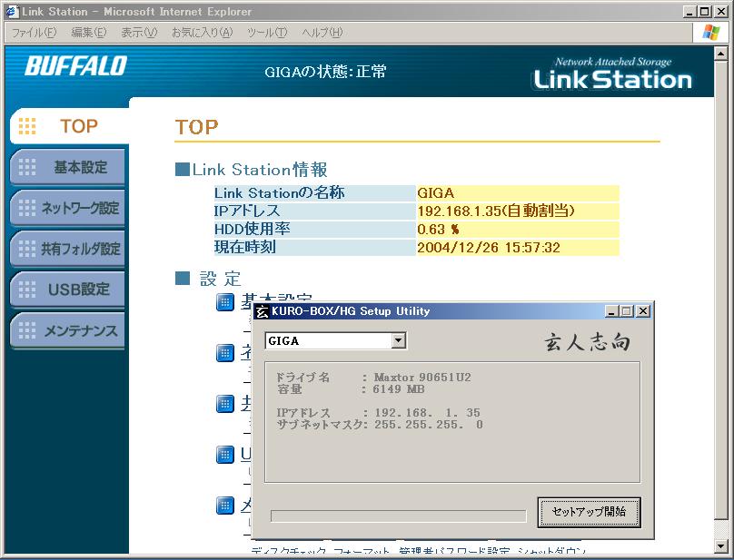Click the Link Station情報 section heading
The image size is (734, 560).
tap(252, 170)
